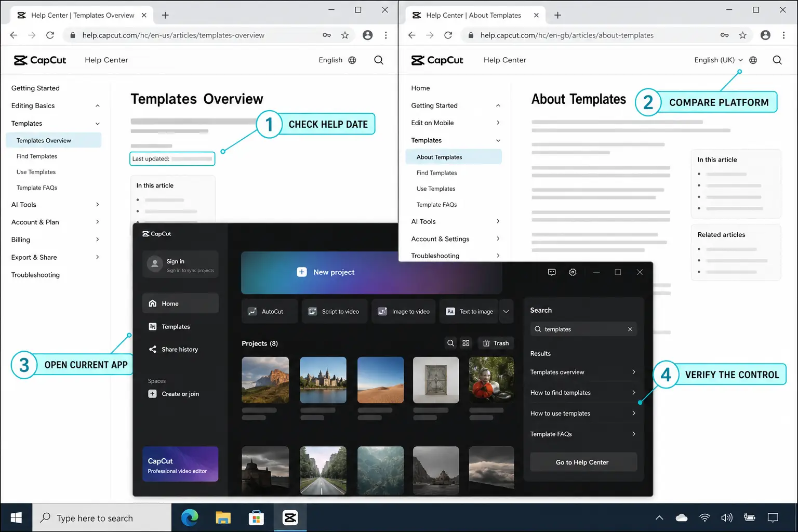Switch projects to grid view icon
The width and height of the screenshot is (798, 532).
465,343
